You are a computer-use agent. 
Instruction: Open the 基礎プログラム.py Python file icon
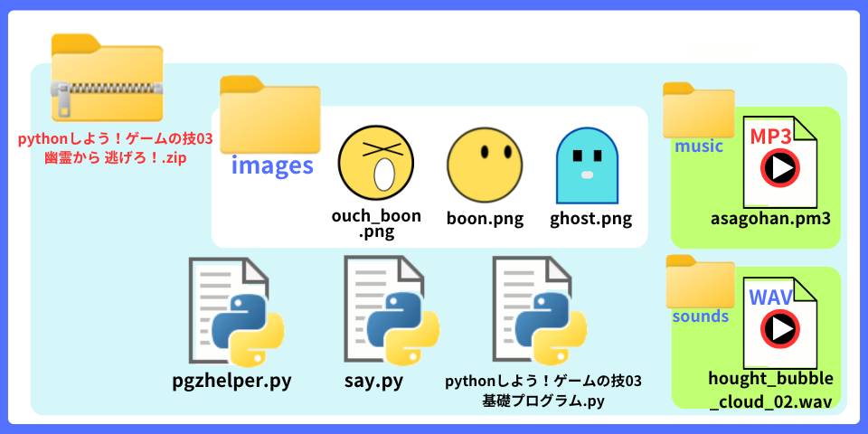point(538,310)
